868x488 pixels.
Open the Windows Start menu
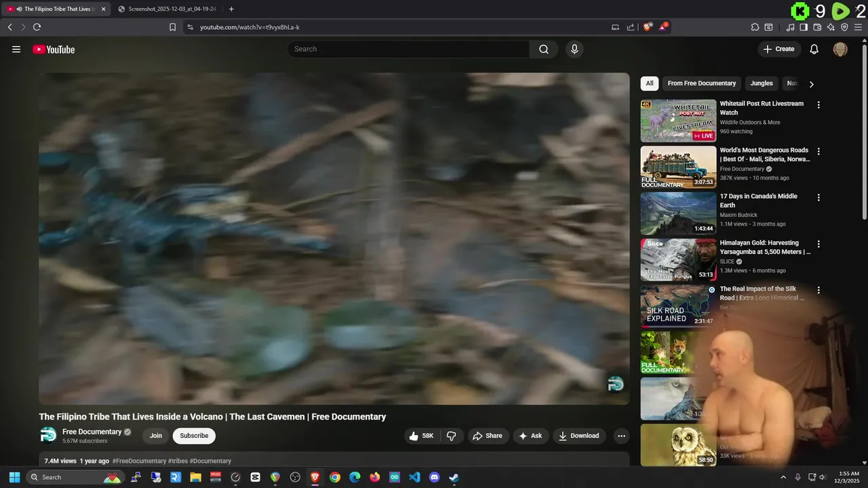(14, 477)
